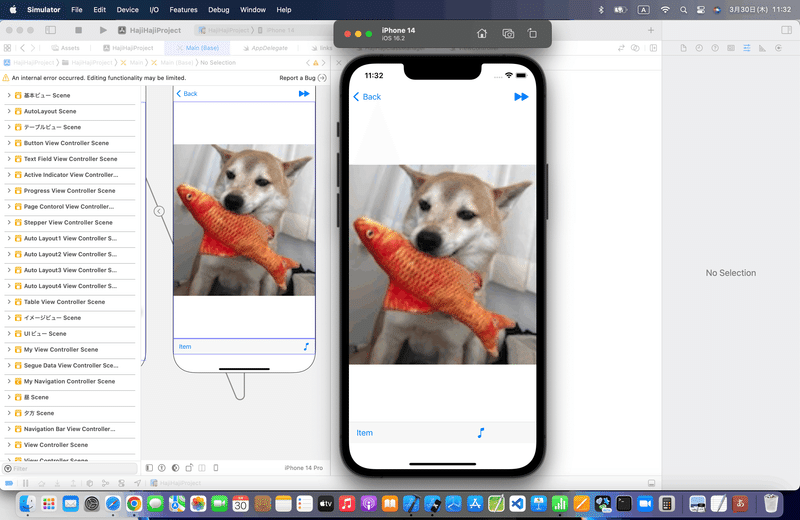
Task: Open the Device menu
Action: (128, 10)
